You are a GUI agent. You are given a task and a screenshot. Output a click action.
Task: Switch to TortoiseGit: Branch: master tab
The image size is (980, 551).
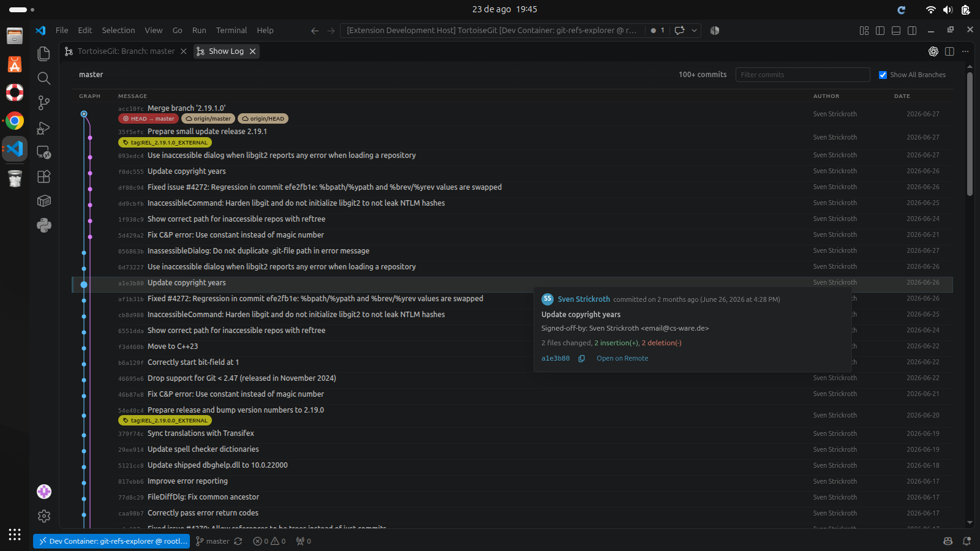[126, 51]
